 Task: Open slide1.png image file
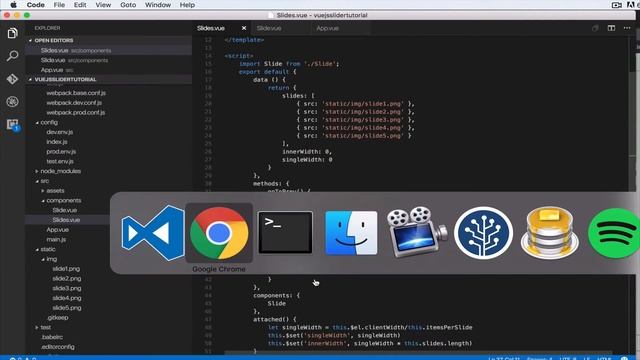tap(66, 269)
